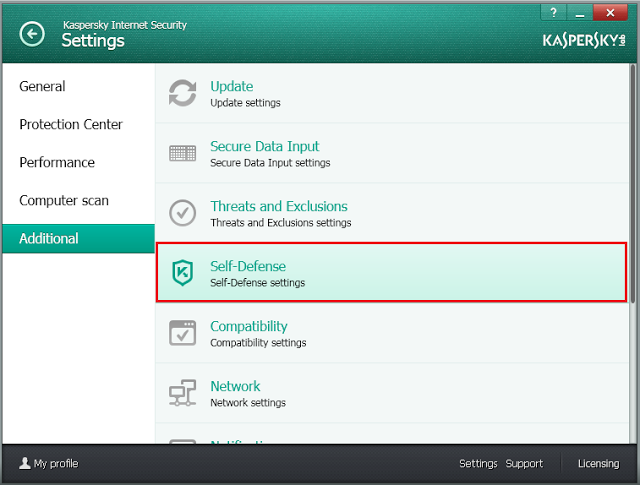Click the 'Network settings' description text
640x485 pixels.
point(248,403)
